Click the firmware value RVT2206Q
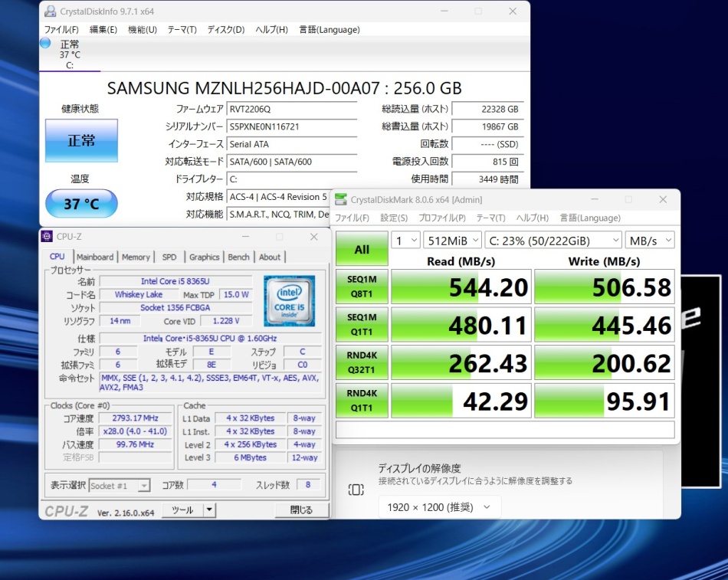Viewport: 728px width, 580px height. [291, 109]
